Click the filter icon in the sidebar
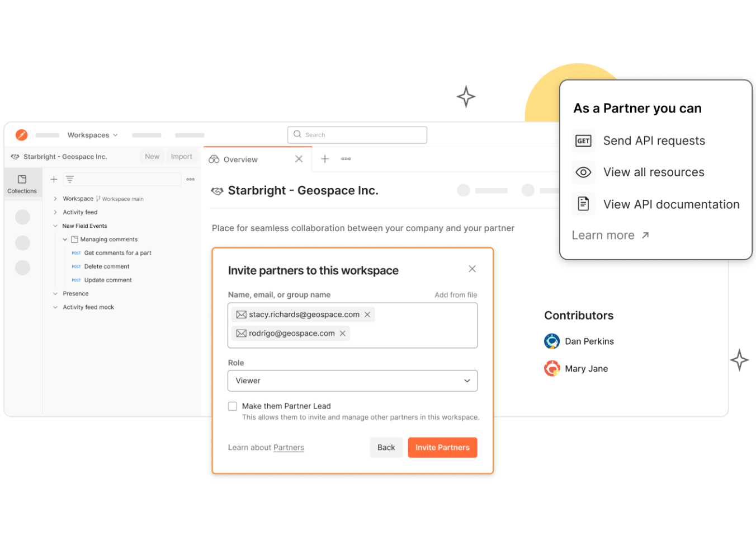Image resolution: width=756 pixels, height=544 pixels. (x=69, y=179)
